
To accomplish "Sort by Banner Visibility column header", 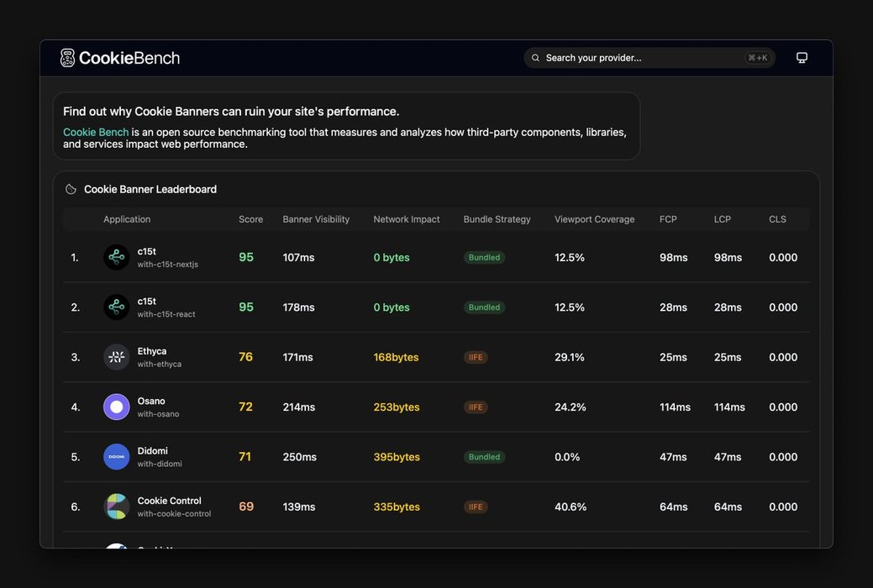I will click(x=316, y=219).
